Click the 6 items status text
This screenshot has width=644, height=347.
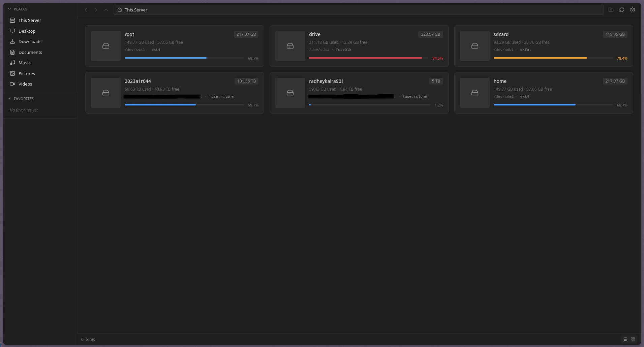(88, 339)
